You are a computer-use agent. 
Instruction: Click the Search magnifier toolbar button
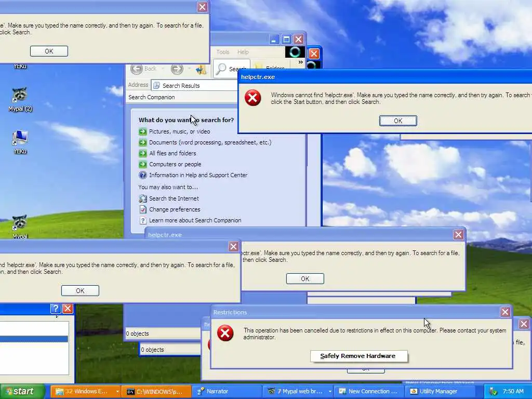(x=231, y=69)
